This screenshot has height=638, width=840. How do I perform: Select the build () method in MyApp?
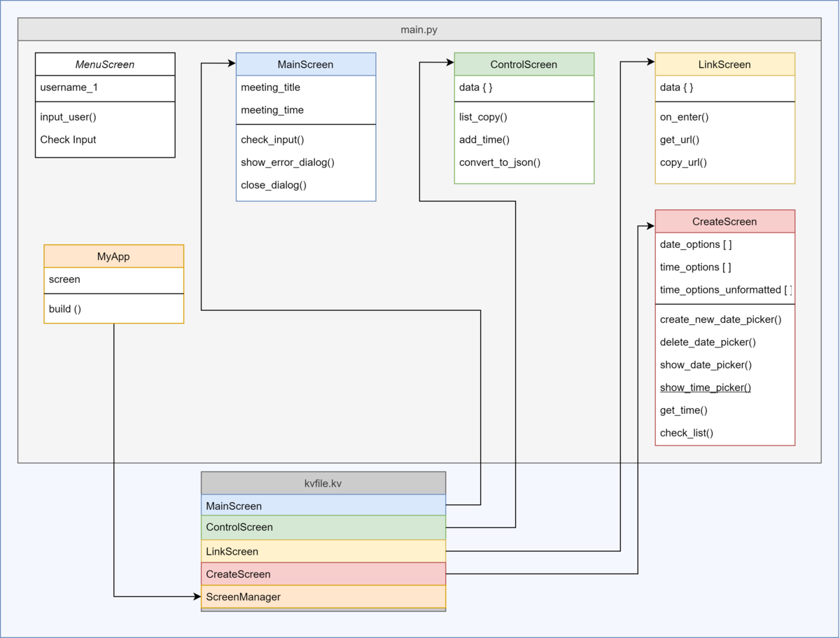click(x=65, y=309)
